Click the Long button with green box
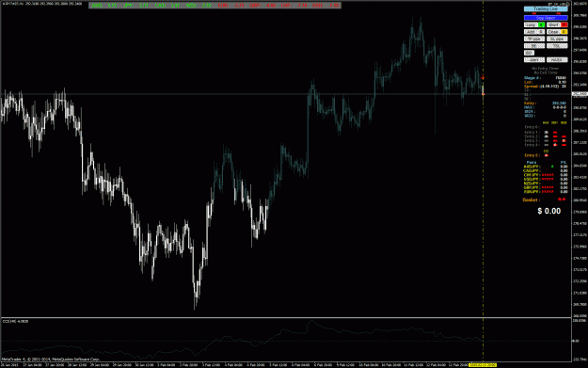The width and height of the screenshot is (588, 368). [x=534, y=24]
